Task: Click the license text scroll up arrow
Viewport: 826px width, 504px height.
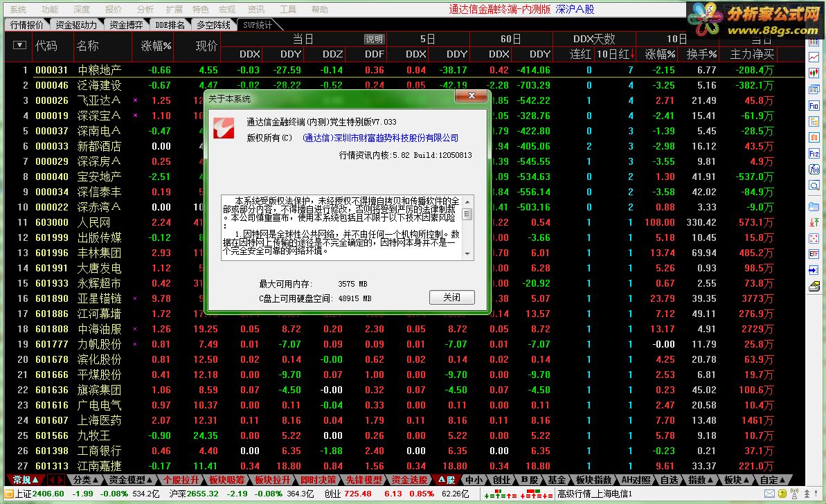Action: pyautogui.click(x=467, y=201)
